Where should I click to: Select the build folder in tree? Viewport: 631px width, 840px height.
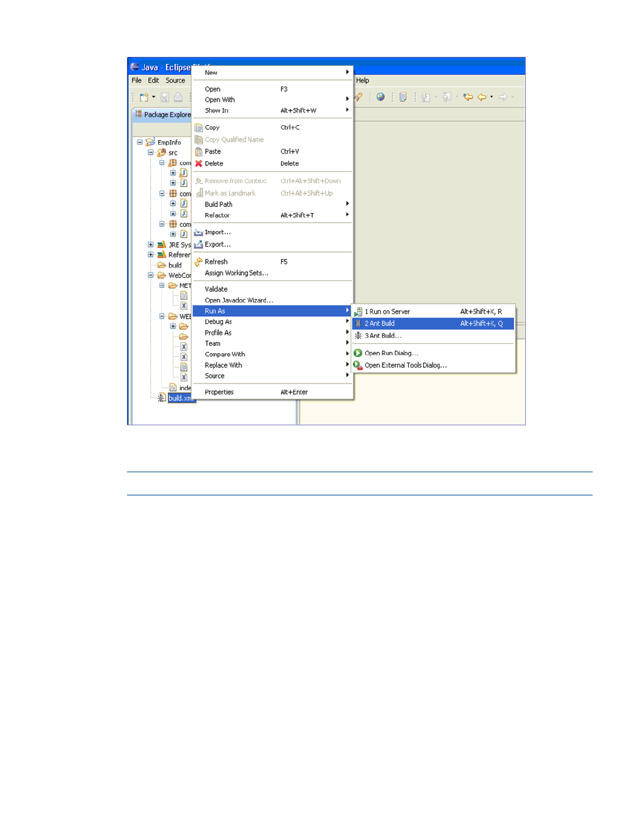click(175, 265)
